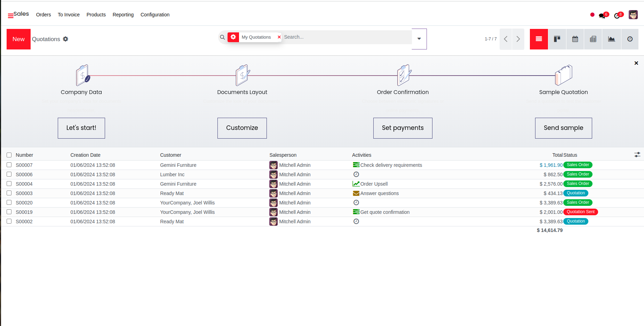
Task: Sort by Creation Date column header
Action: pos(85,155)
